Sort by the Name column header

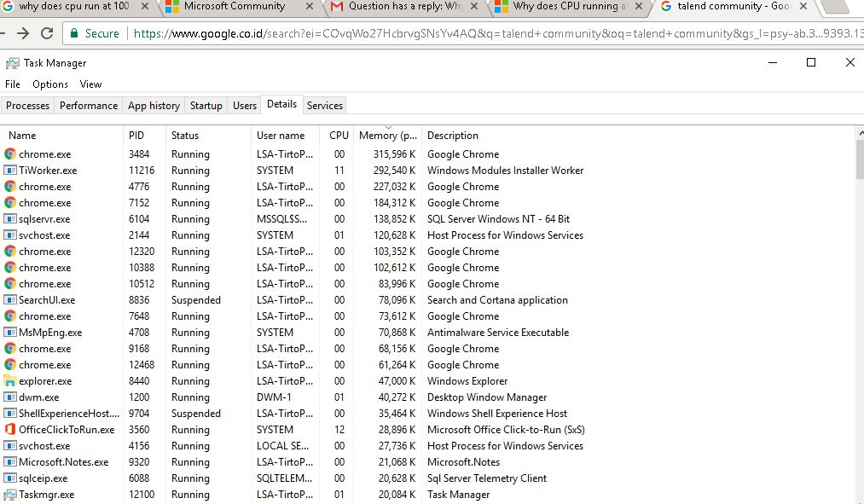[61, 136]
